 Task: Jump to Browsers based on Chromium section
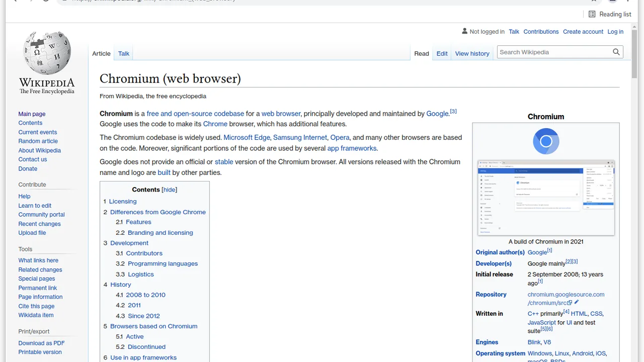(x=154, y=326)
